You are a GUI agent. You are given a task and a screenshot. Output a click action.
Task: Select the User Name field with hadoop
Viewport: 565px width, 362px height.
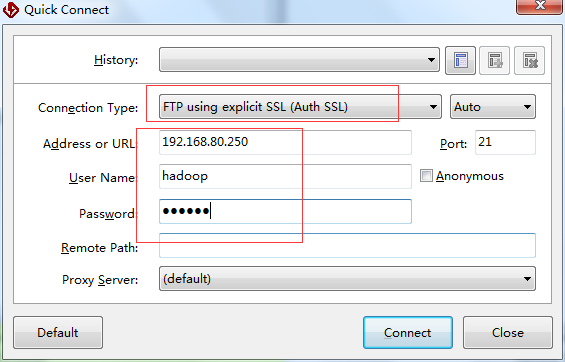coord(285,176)
